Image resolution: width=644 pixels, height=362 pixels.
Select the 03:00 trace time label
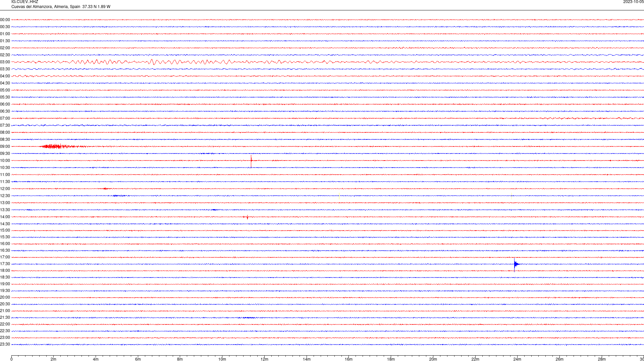5,62
